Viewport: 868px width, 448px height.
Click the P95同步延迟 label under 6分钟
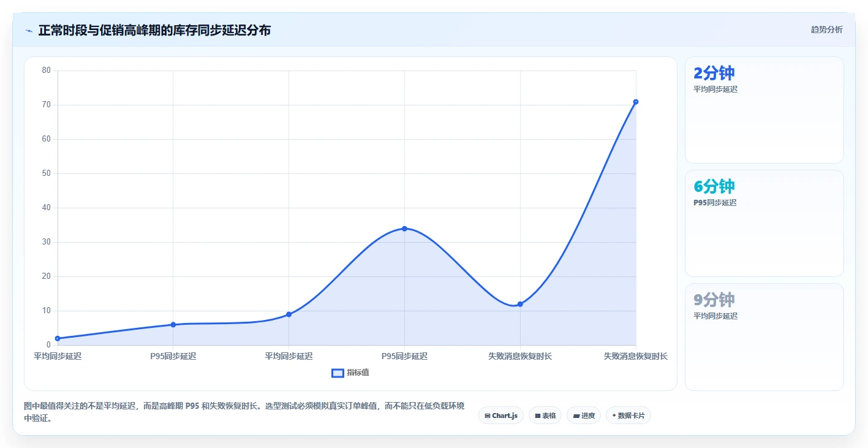(x=715, y=203)
